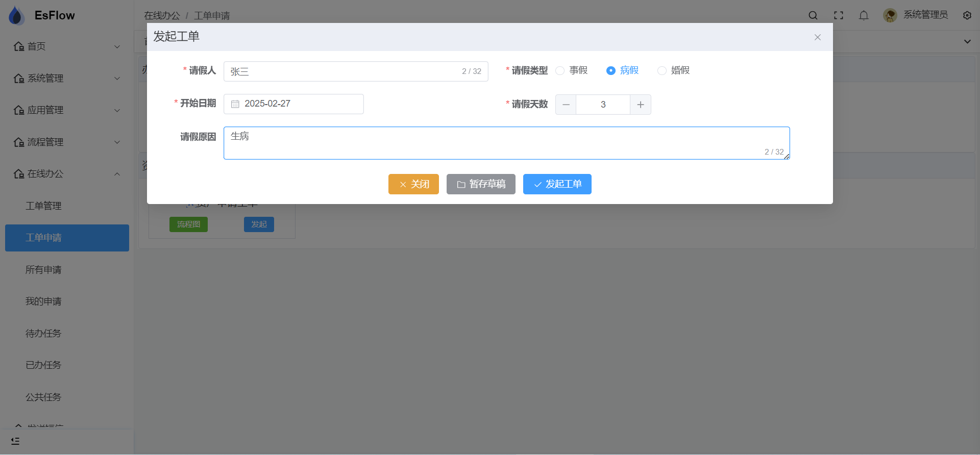Image resolution: width=980 pixels, height=455 pixels.
Task: Open the notification bell
Action: pyautogui.click(x=864, y=15)
